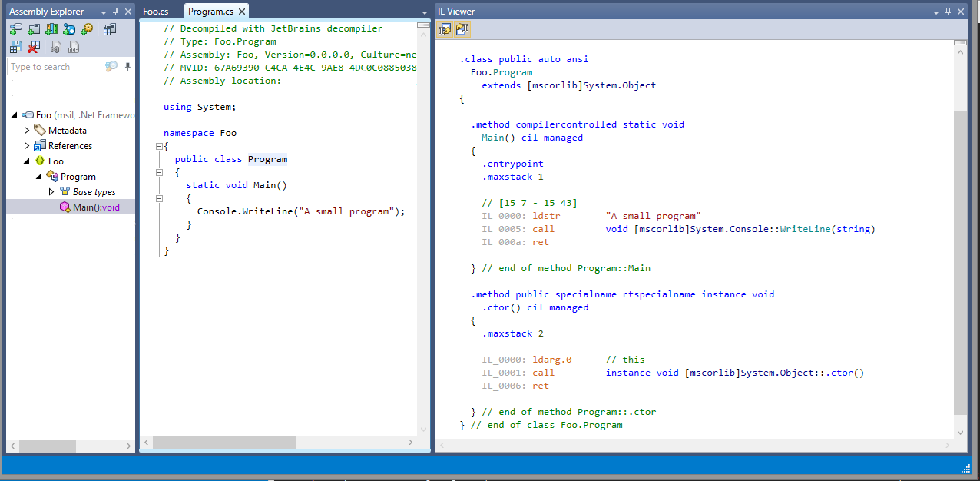The image size is (980, 481).
Task: Expand the References node
Action: (x=25, y=145)
